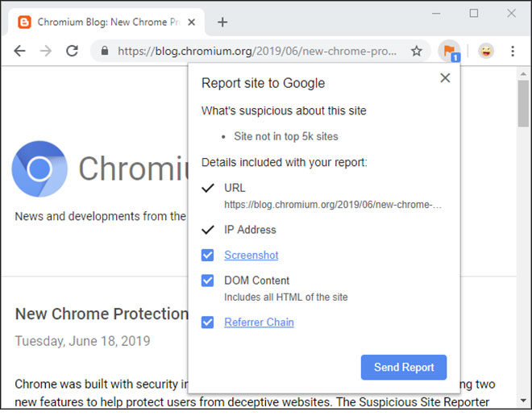Open the Referrer Chain link
The width and height of the screenshot is (532, 416).
pos(259,322)
